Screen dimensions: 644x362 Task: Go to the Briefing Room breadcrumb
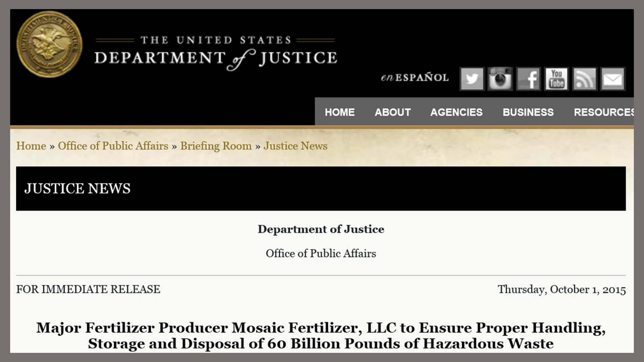(x=216, y=146)
